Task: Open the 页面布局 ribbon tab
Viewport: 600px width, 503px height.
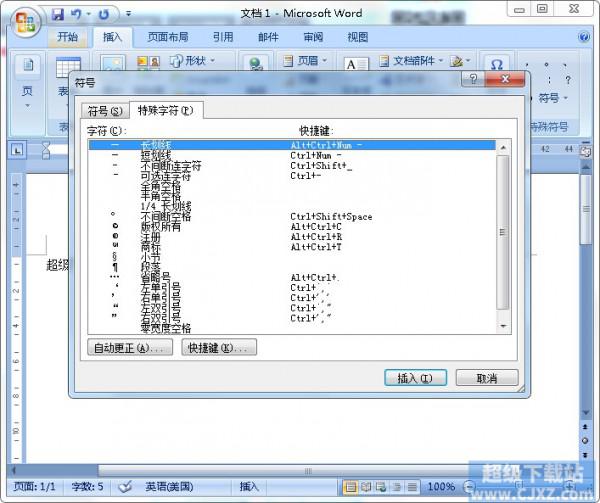Action: pos(168,37)
